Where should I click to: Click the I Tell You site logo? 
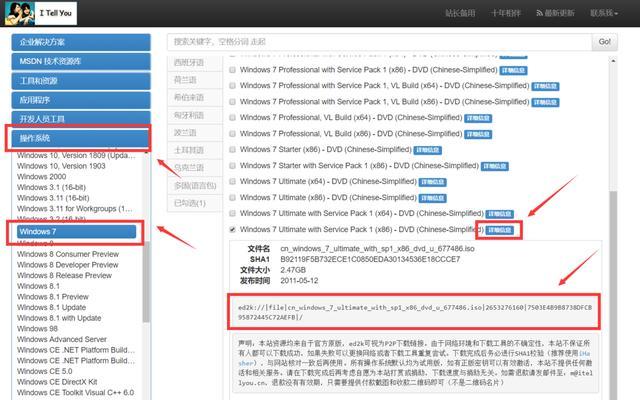[40, 13]
